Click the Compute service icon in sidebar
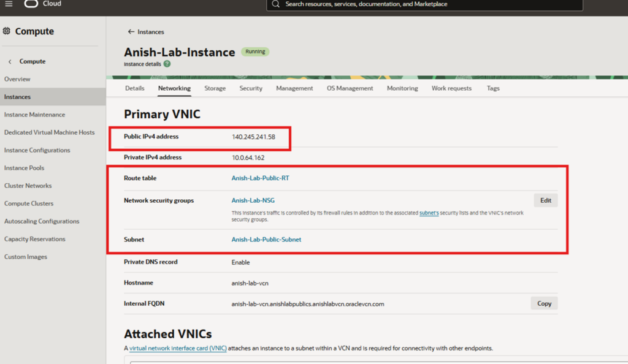 point(7,31)
